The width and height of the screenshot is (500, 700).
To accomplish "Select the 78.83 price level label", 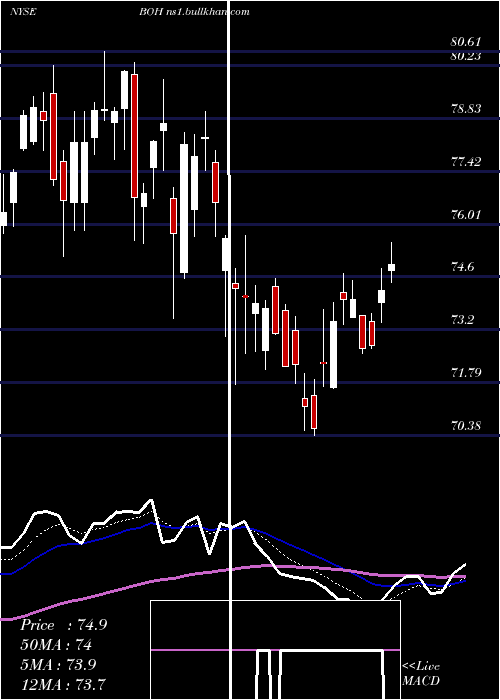I will 466,108.
